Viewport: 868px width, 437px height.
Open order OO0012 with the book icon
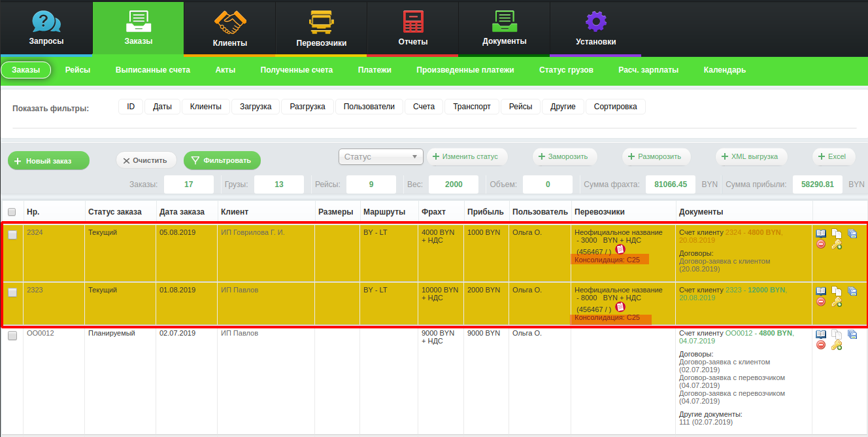[x=821, y=334]
